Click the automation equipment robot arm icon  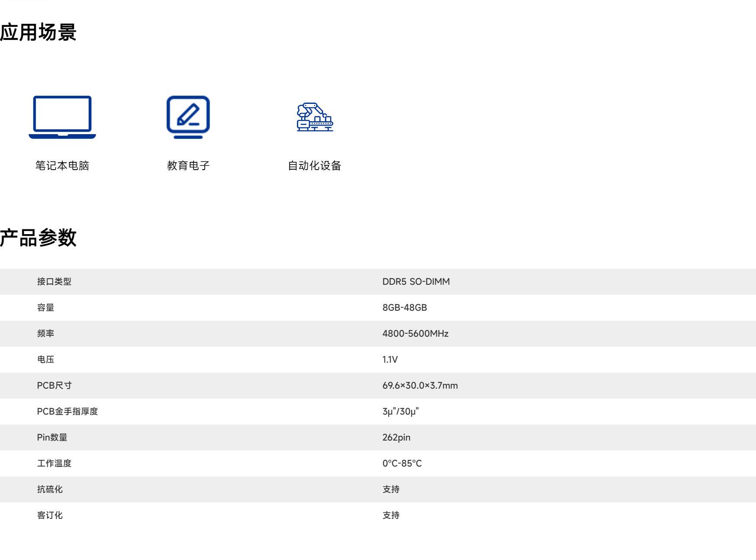point(315,117)
